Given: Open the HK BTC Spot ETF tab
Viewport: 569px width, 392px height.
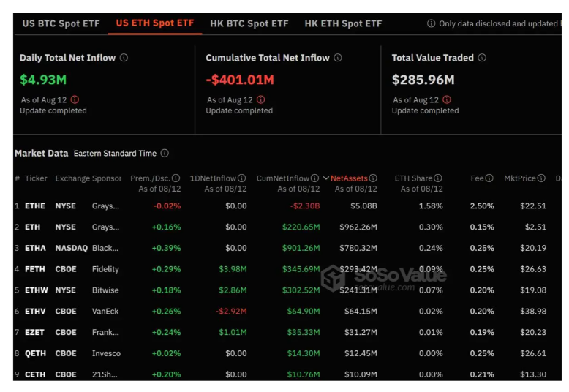Looking at the screenshot, I should (249, 23).
